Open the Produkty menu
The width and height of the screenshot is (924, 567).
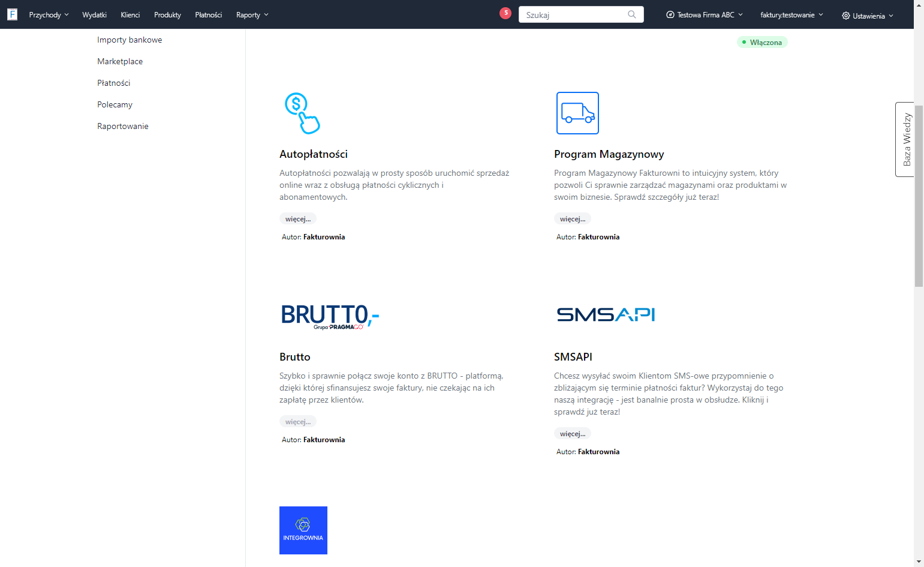[x=167, y=15]
